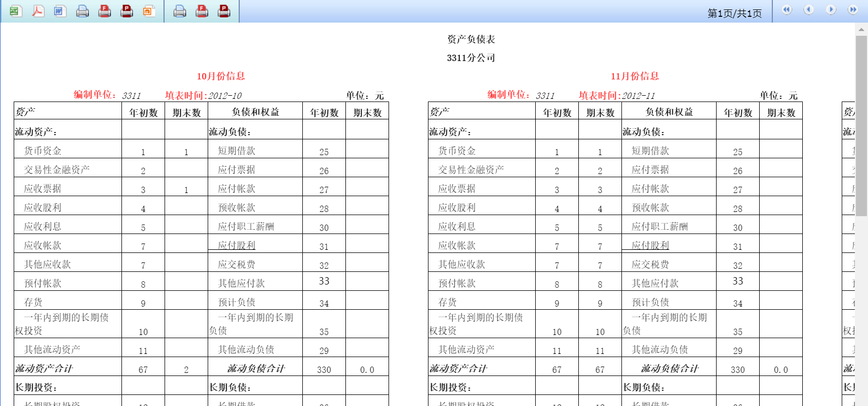Export the report to Excel

pos(16,11)
